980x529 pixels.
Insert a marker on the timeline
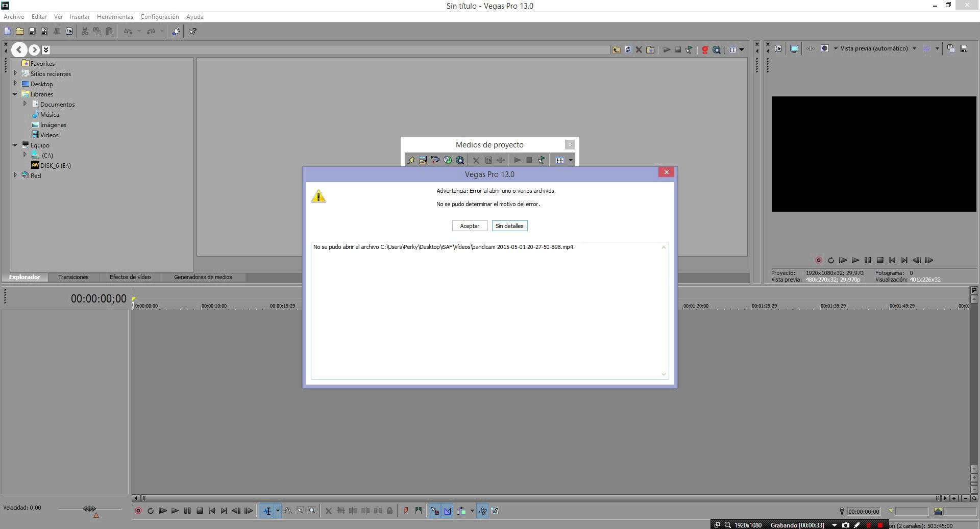pyautogui.click(x=406, y=511)
